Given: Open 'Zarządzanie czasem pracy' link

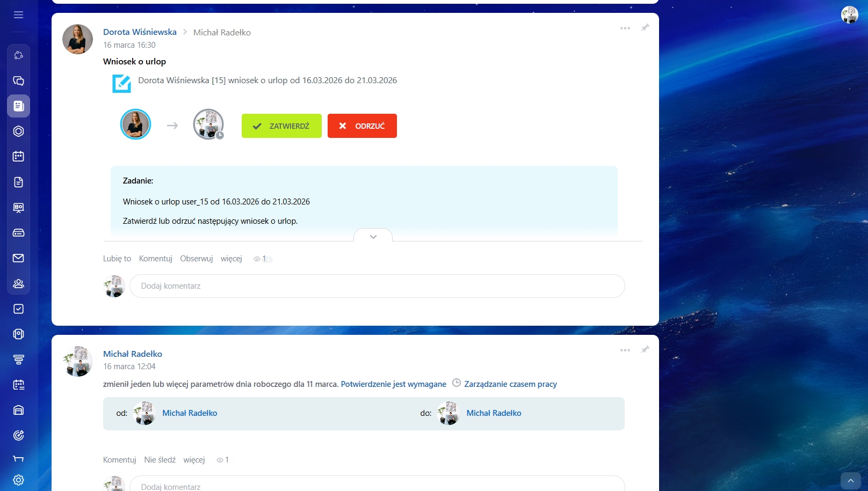Looking at the screenshot, I should [x=510, y=384].
